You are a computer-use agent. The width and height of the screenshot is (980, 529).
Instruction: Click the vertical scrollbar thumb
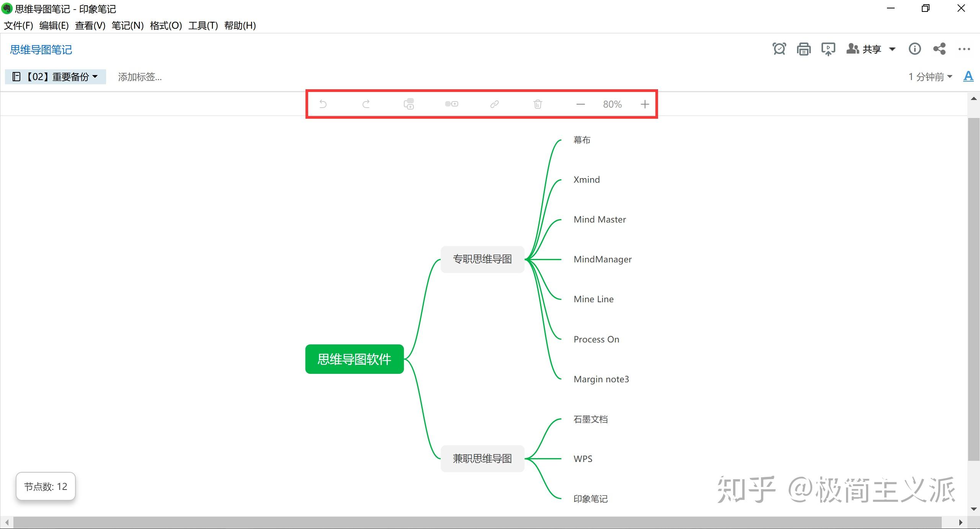point(973,289)
